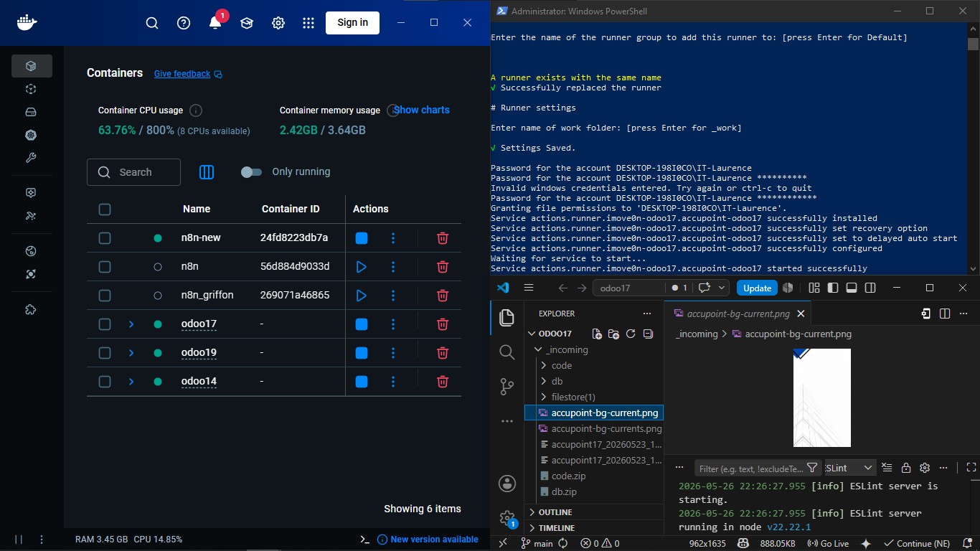
Task: Click Show charts link
Action: (x=422, y=110)
